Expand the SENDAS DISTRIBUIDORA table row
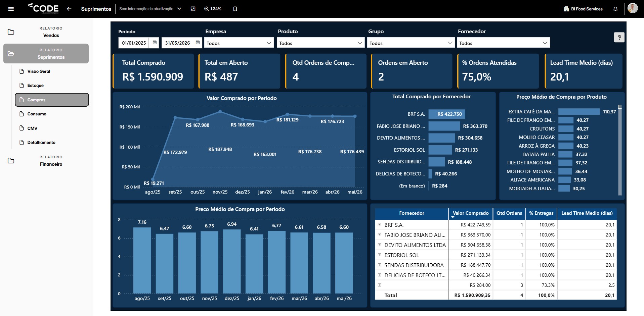Image resolution: width=644 pixels, height=316 pixels. (x=379, y=265)
